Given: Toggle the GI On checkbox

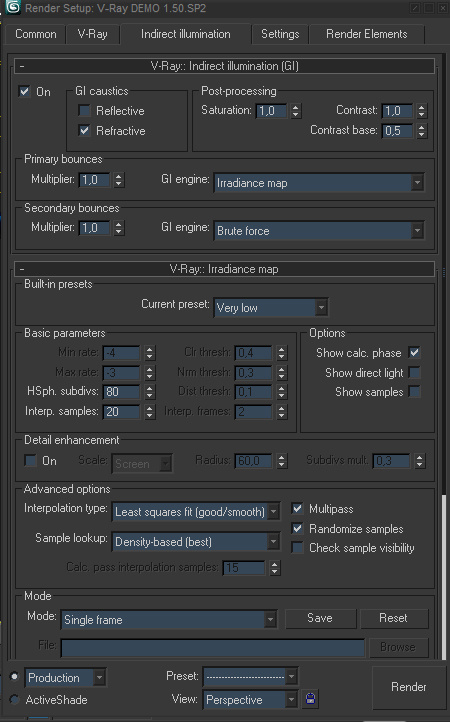Looking at the screenshot, I should pyautogui.click(x=24, y=91).
